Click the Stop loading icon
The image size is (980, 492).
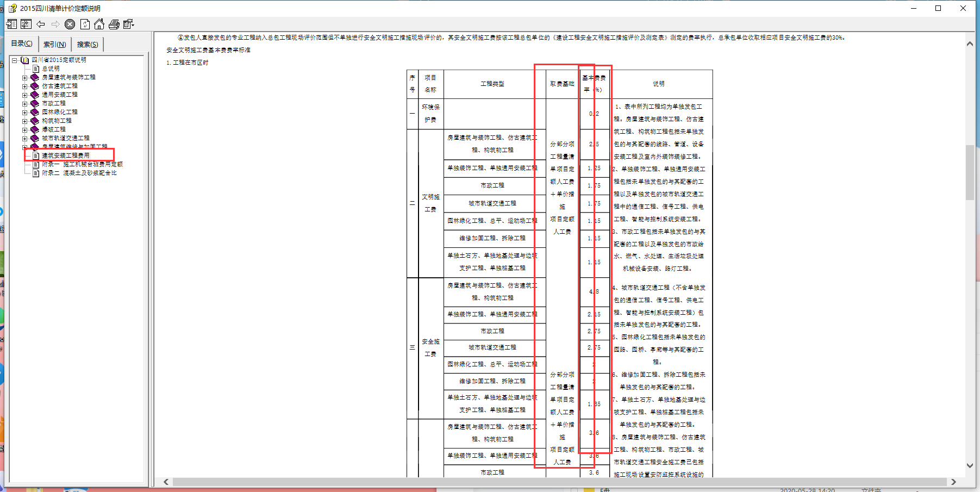tap(70, 24)
